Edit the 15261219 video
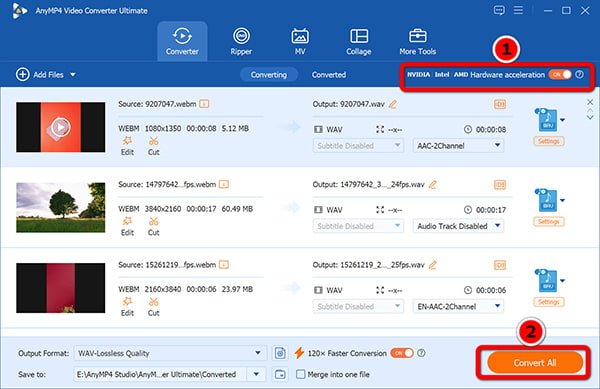The image size is (600, 389). pyautogui.click(x=127, y=306)
